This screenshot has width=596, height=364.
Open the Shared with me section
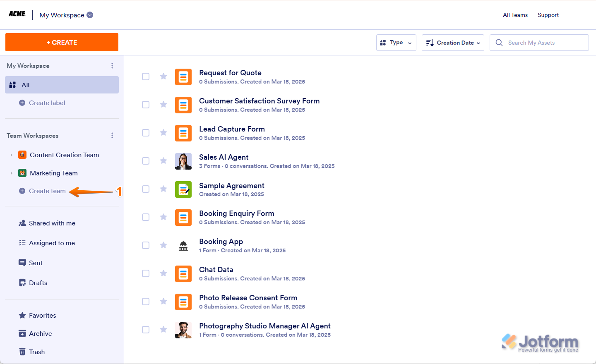pyautogui.click(x=52, y=223)
